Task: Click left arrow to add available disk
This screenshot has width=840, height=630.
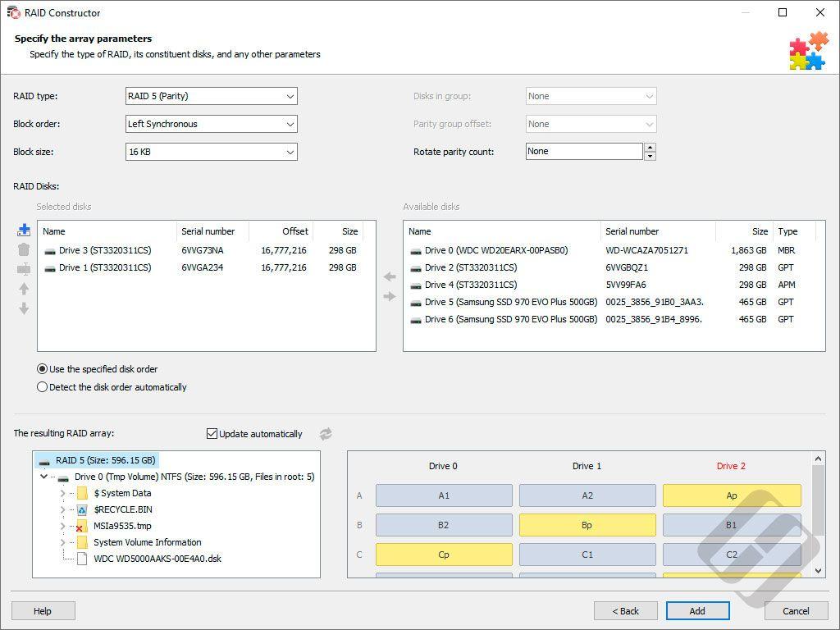Action: click(x=390, y=276)
